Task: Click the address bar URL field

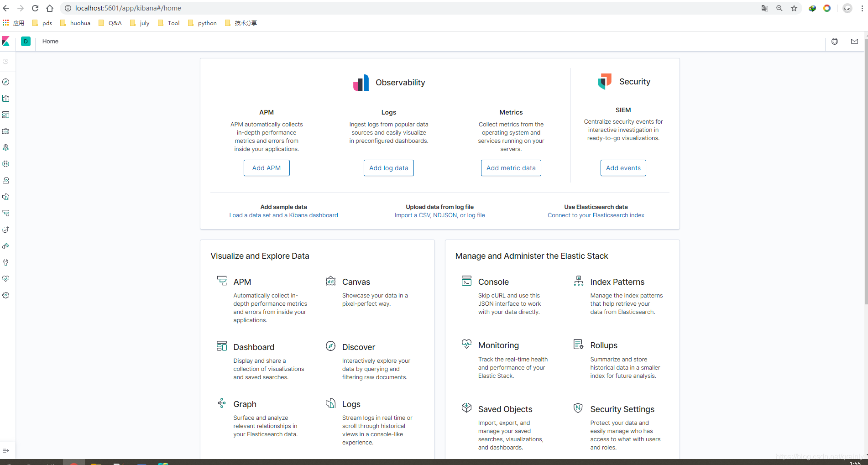Action: [x=411, y=8]
